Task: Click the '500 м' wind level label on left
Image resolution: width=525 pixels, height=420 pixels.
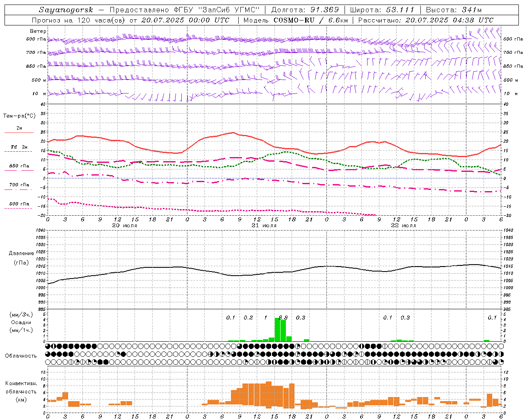Action: (39, 80)
